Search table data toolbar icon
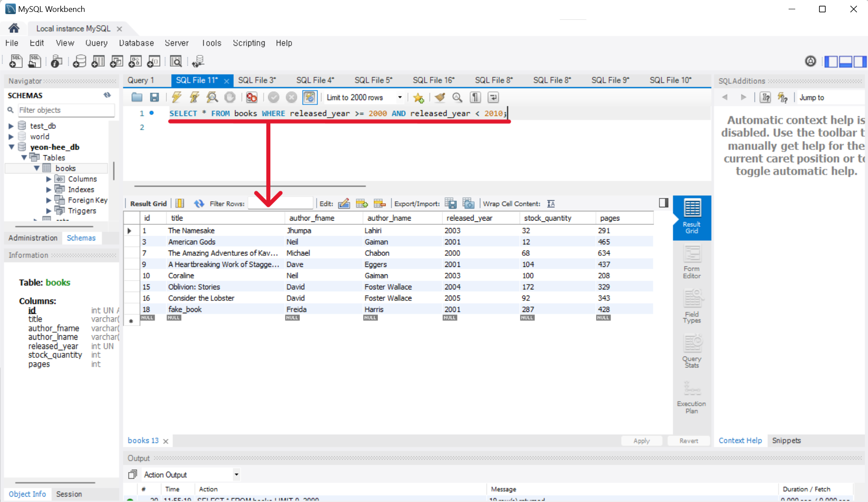Viewport: 868px width, 502px height. point(176,61)
